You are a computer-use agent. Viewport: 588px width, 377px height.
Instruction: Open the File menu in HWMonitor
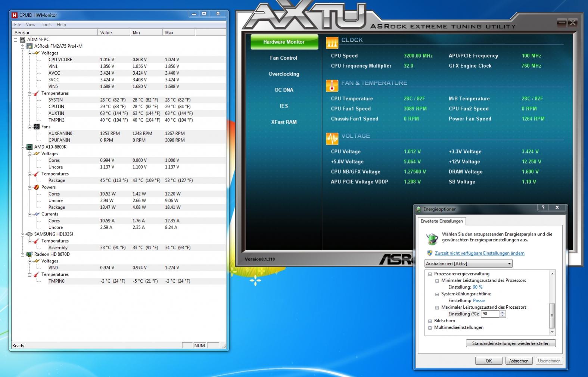click(18, 25)
